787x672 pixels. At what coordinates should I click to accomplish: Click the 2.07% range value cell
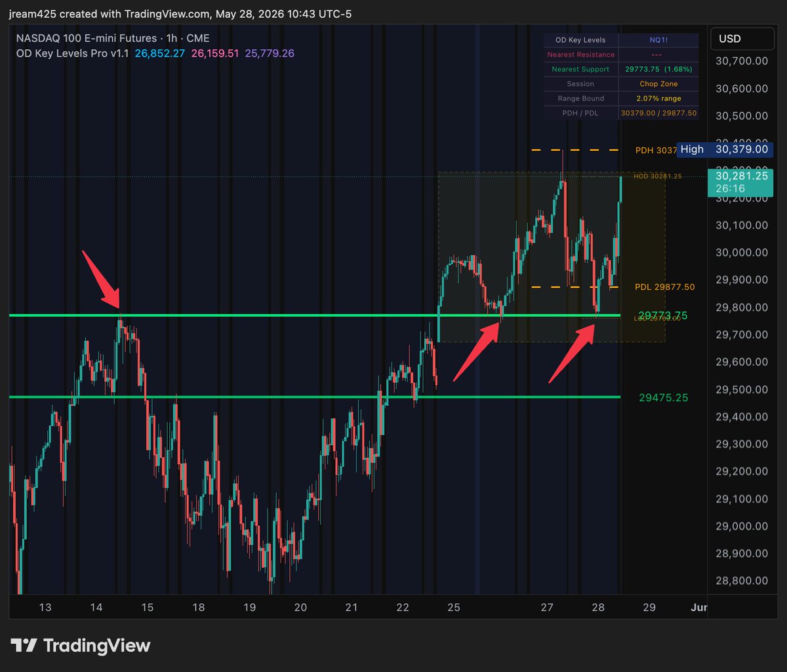click(658, 98)
